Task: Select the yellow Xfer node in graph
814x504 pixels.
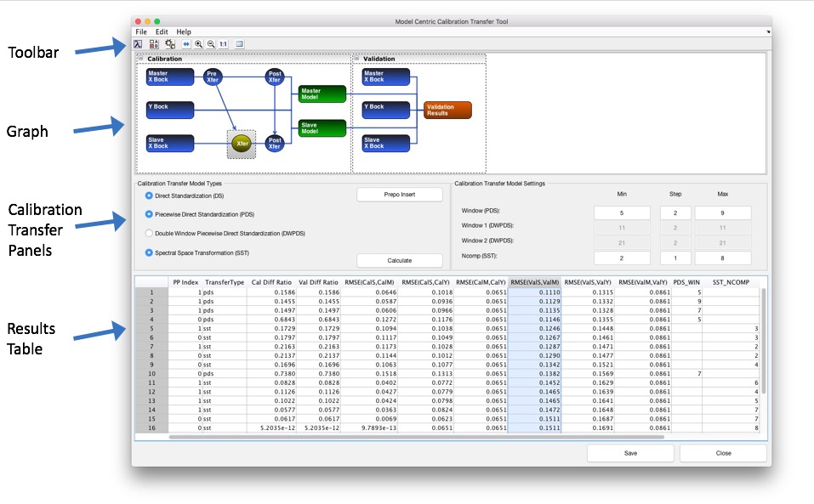Action: 241,144
